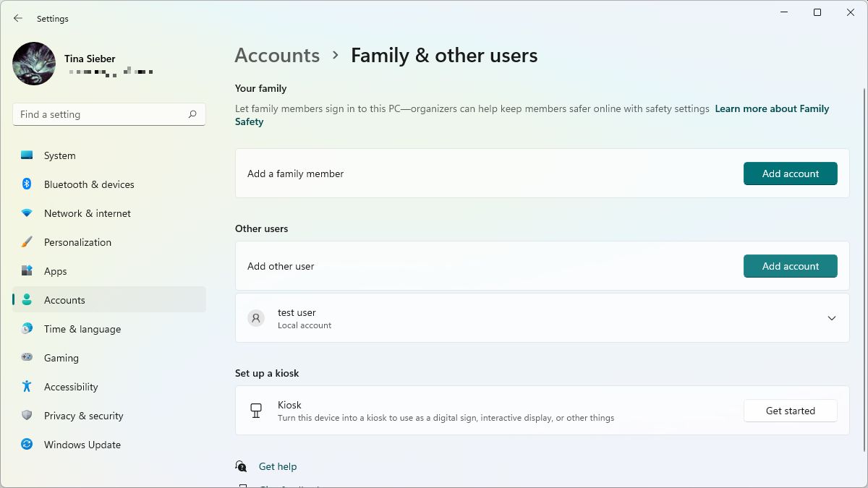
Task: Add a family member account
Action: pyautogui.click(x=790, y=174)
